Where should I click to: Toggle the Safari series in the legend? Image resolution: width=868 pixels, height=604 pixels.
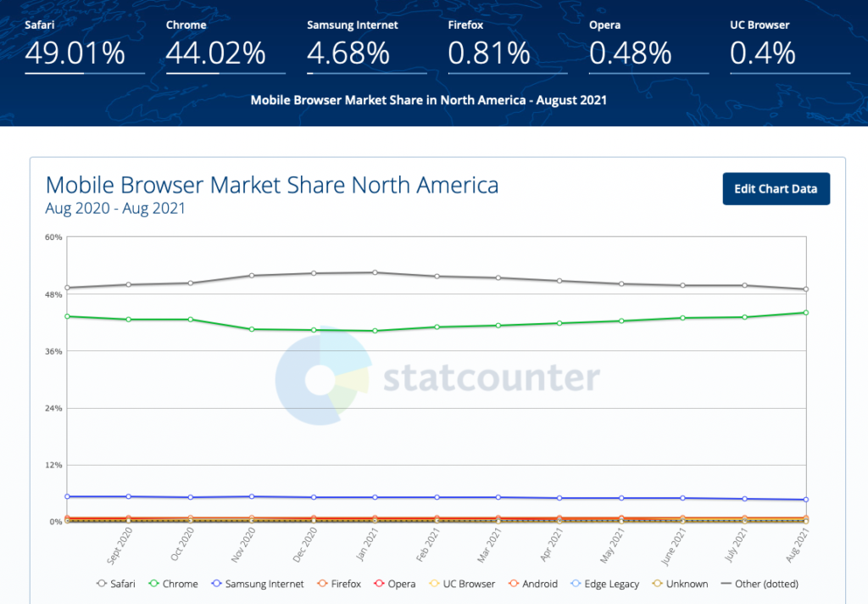click(x=115, y=584)
